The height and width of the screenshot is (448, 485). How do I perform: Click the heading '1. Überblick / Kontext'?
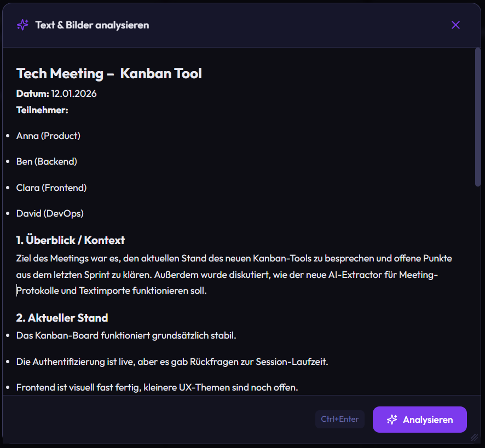[x=71, y=240]
